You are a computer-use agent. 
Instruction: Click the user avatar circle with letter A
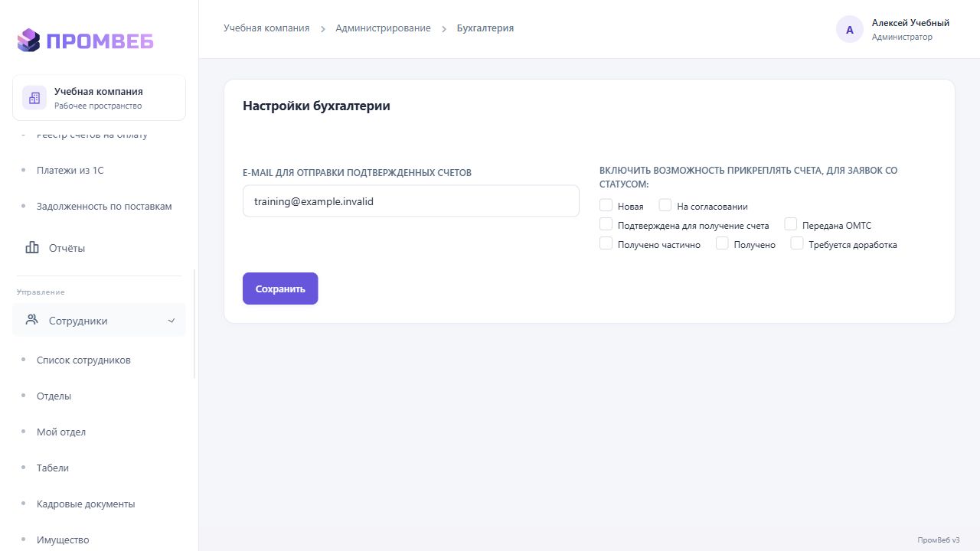(850, 30)
